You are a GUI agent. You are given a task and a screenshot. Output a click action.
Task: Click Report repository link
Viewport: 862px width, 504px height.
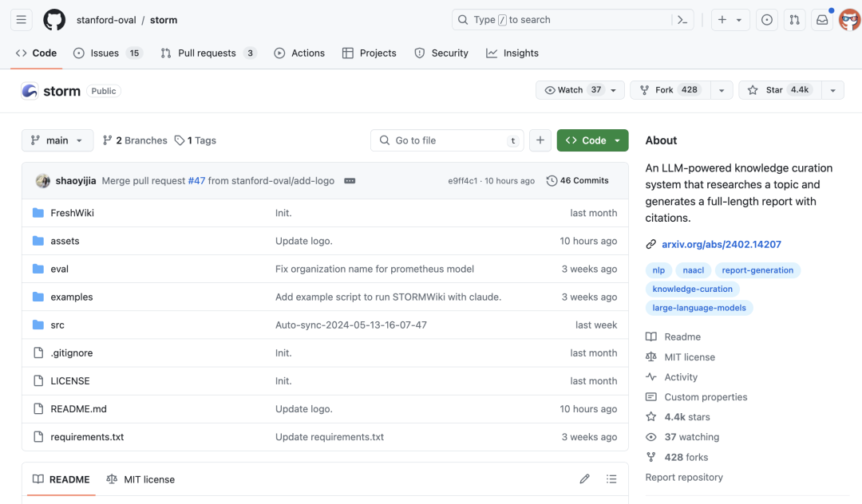pos(684,478)
